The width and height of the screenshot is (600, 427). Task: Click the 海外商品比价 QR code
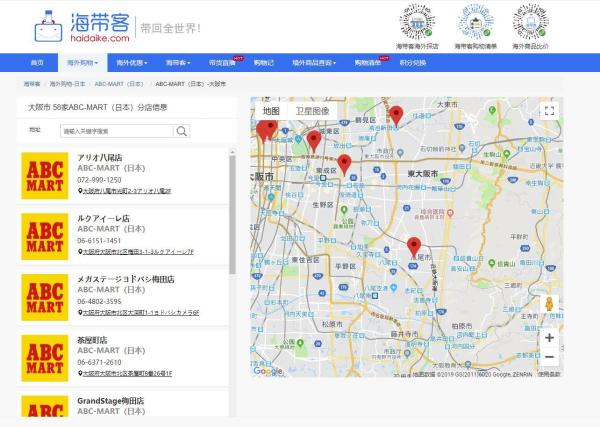tap(530, 22)
